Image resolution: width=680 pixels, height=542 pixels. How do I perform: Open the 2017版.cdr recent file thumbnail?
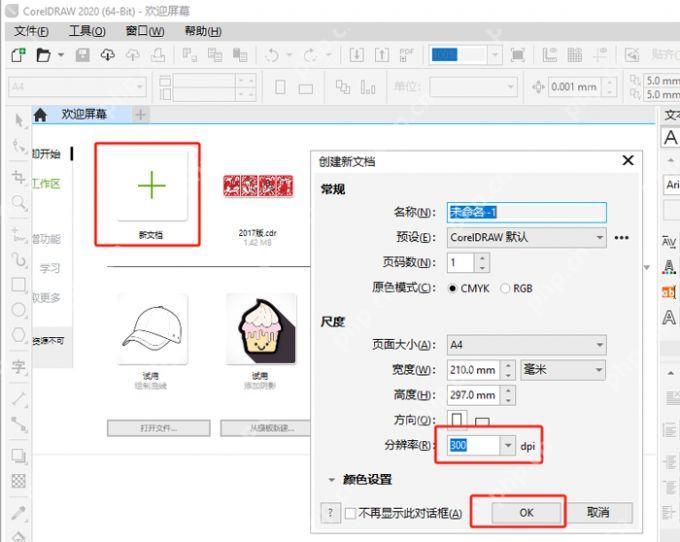pos(258,186)
